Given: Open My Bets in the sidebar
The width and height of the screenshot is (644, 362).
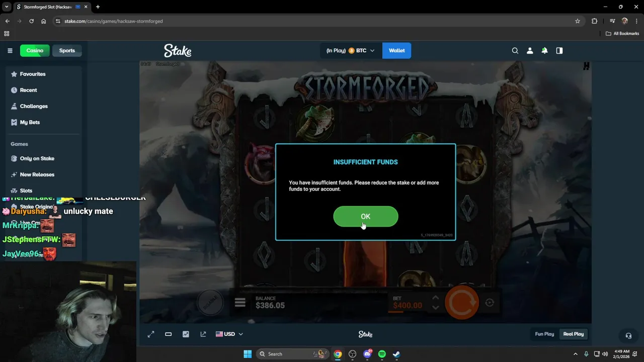Looking at the screenshot, I should coord(43,122).
